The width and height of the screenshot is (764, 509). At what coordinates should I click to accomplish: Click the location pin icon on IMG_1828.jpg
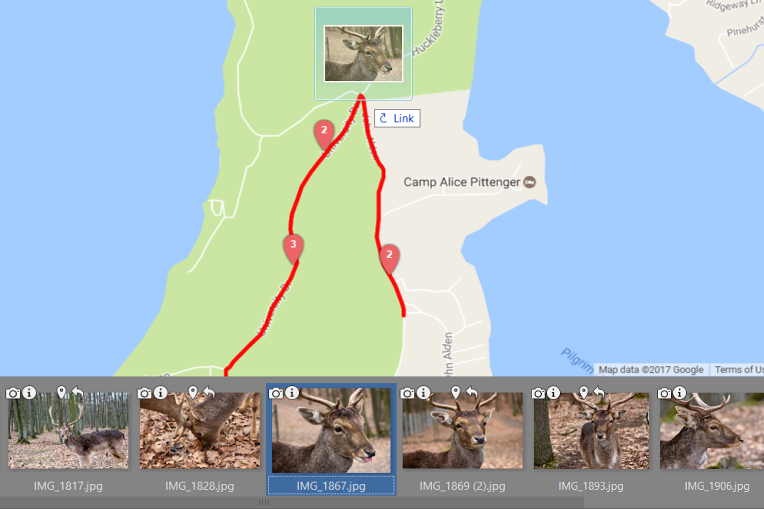[x=193, y=392]
